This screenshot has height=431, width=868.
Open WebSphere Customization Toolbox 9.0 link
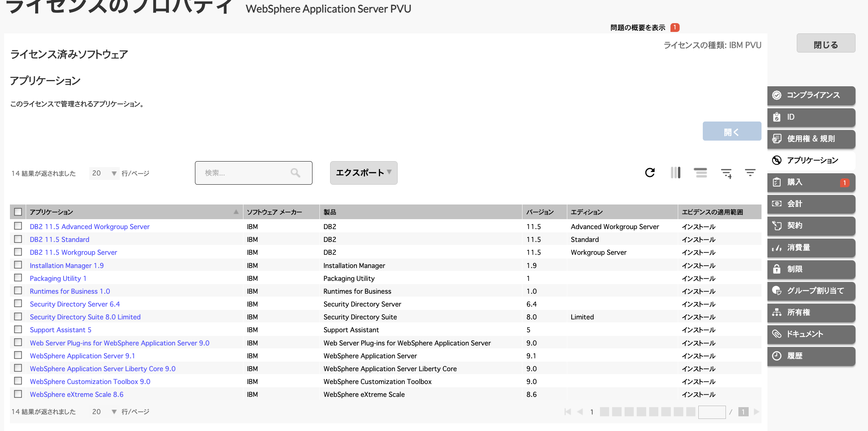pos(90,381)
